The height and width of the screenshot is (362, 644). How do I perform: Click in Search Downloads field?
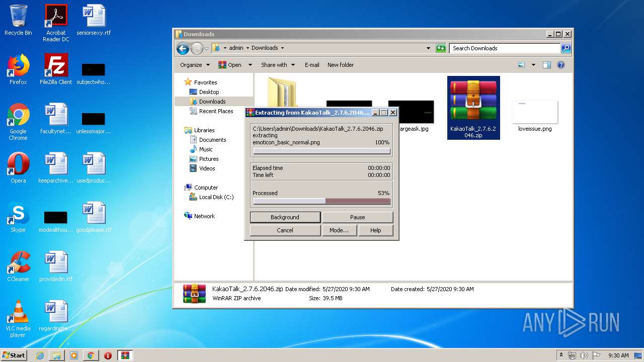[x=505, y=48]
